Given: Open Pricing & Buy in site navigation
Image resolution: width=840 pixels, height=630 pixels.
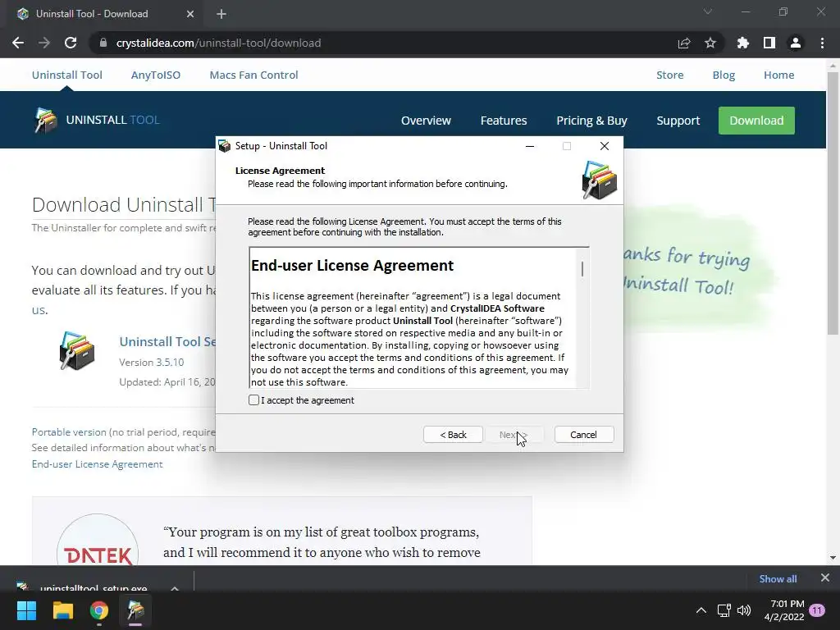Looking at the screenshot, I should coord(591,121).
